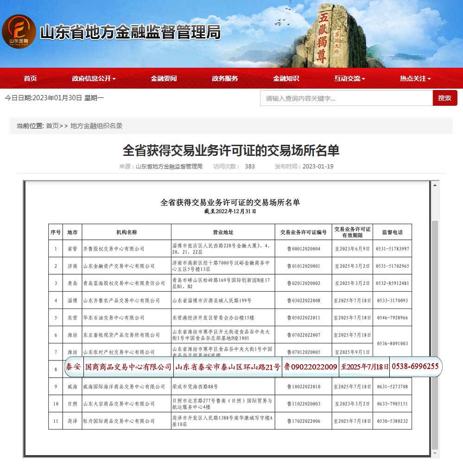Click the 山东金融 round logo icon
The width and height of the screenshot is (463, 476).
coord(19,31)
